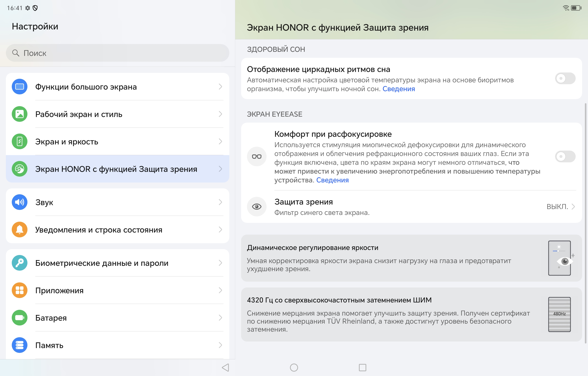Tap the blue Storage icon

pyautogui.click(x=20, y=345)
